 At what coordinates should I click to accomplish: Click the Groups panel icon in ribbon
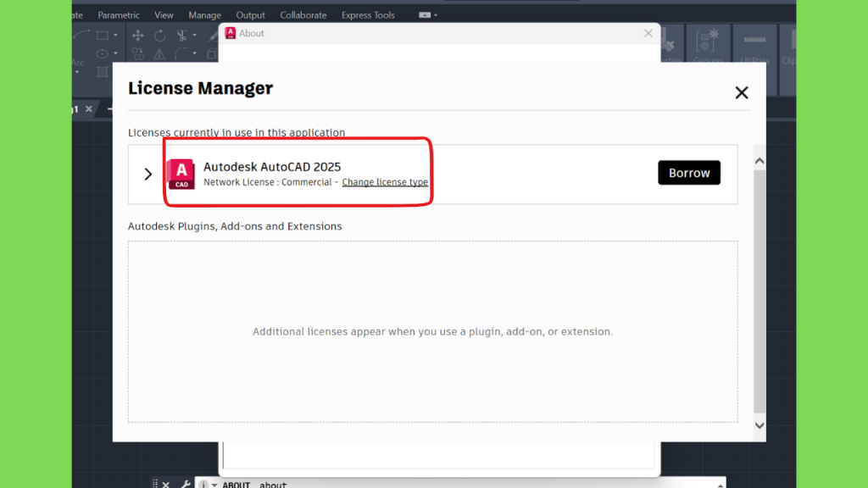pyautogui.click(x=707, y=42)
